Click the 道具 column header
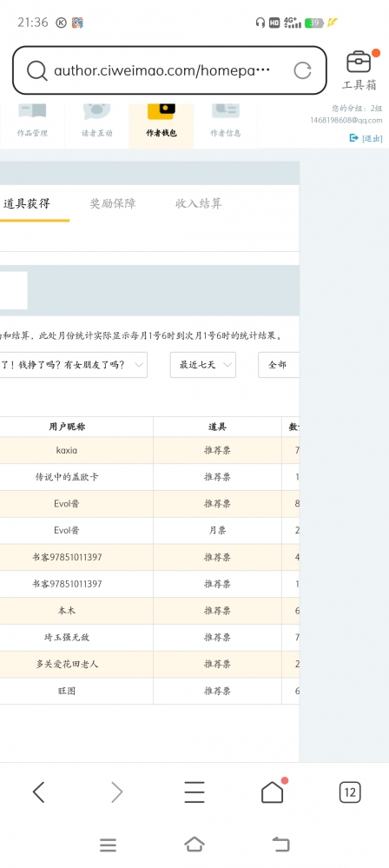The width and height of the screenshot is (389, 868). [x=217, y=427]
